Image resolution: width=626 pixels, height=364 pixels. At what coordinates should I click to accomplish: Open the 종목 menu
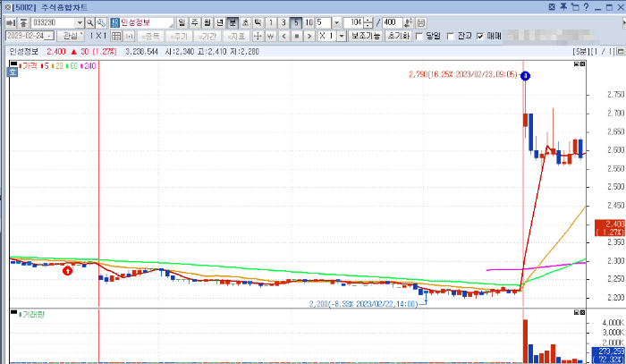[x=150, y=37]
